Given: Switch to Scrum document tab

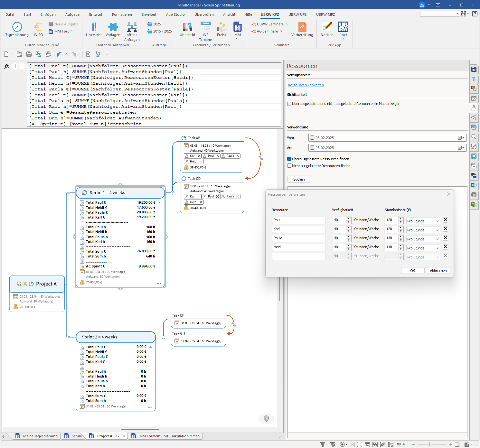Looking at the screenshot, I should 73,436.
